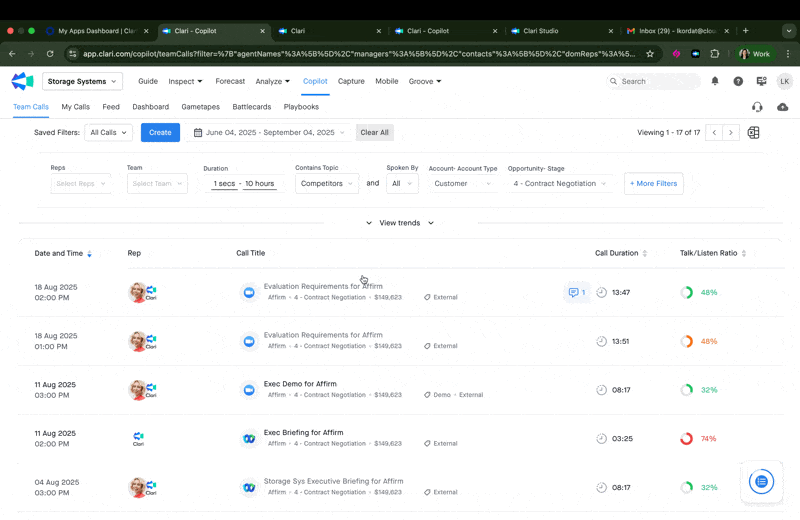Expand the Groove menu
This screenshot has height=520, width=800.
(424, 81)
